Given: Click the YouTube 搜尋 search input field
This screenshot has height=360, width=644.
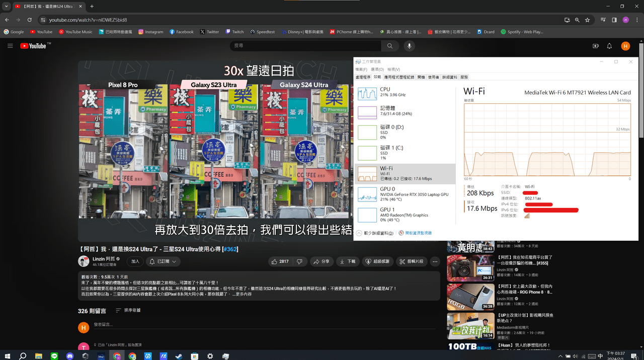Looking at the screenshot, I should point(306,46).
